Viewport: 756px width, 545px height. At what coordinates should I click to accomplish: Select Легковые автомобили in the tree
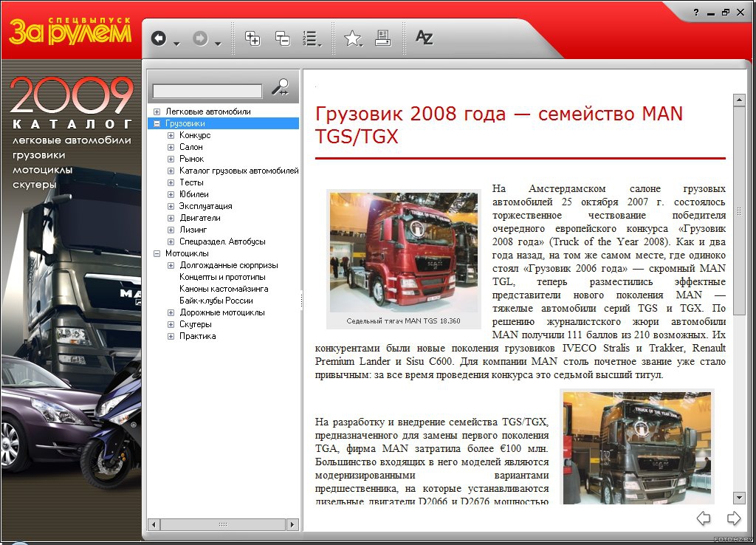pyautogui.click(x=207, y=112)
